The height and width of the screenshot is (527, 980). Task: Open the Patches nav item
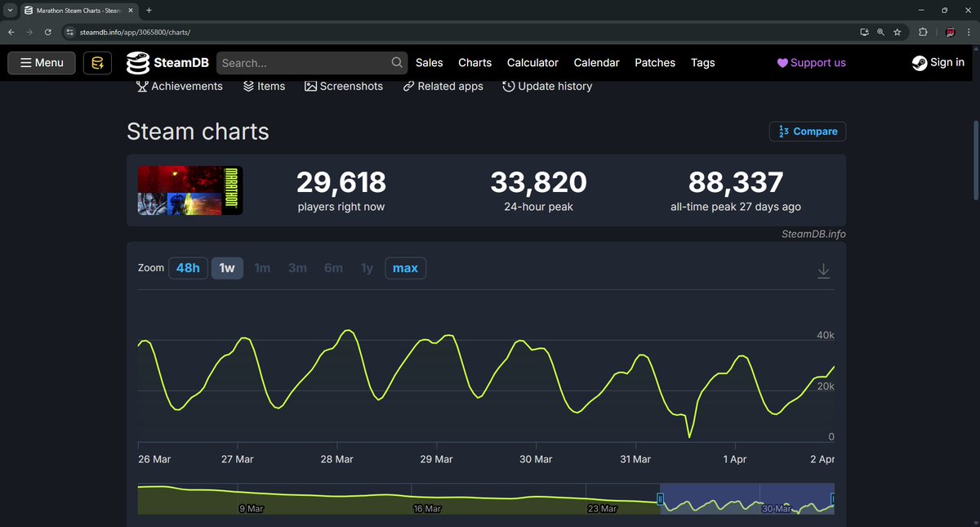pos(655,63)
